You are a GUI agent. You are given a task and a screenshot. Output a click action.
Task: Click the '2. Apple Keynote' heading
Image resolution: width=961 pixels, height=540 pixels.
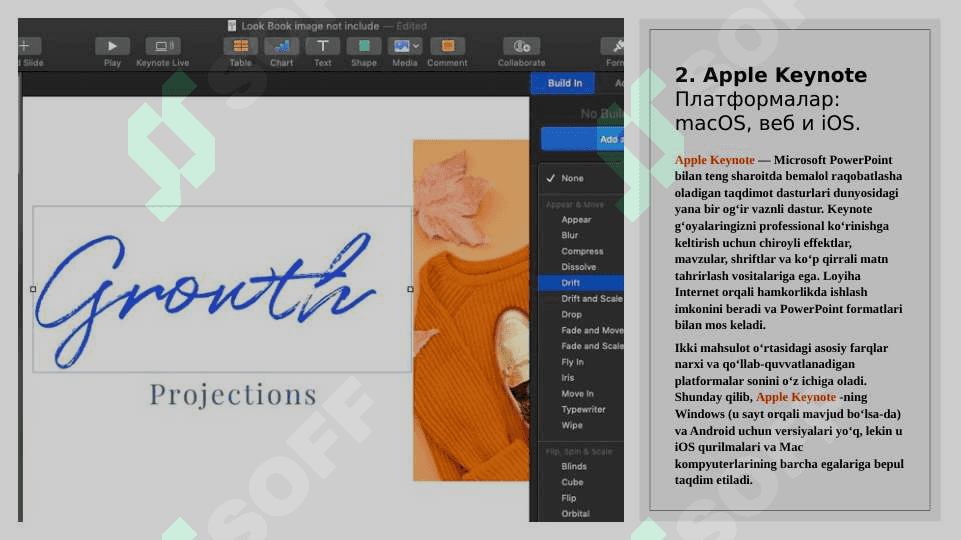tap(771, 75)
